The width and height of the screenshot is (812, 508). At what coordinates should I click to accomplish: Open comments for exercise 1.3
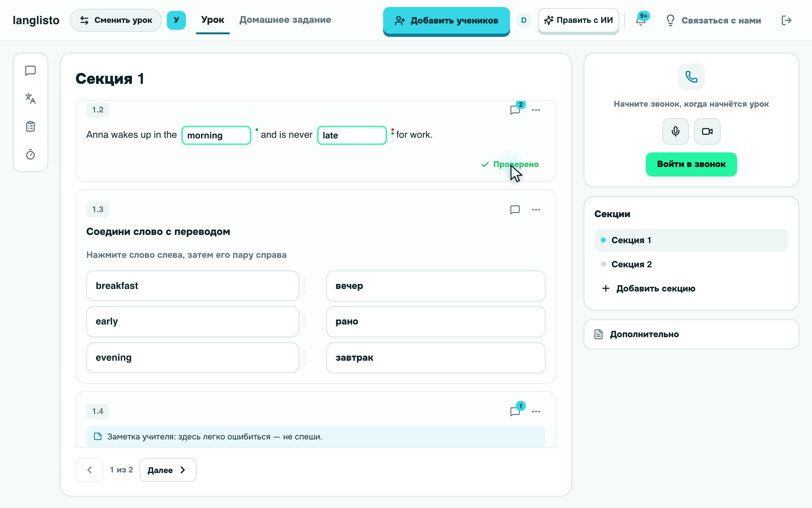pos(515,210)
